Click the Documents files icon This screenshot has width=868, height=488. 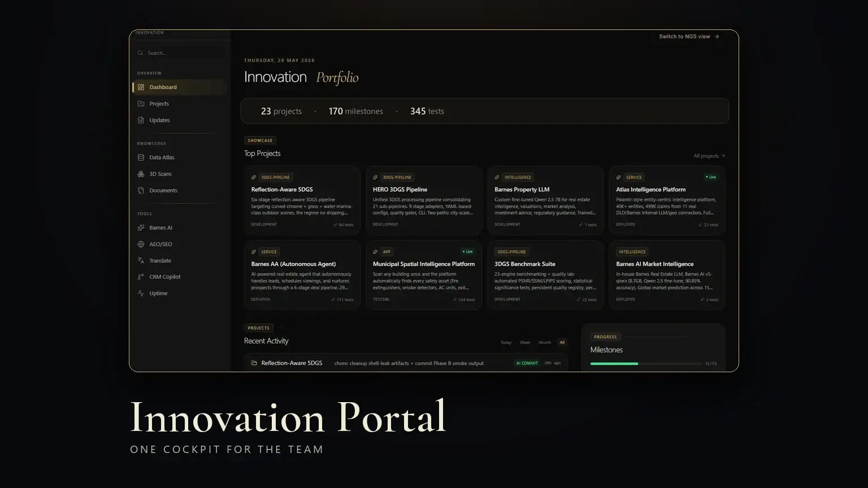click(x=141, y=190)
